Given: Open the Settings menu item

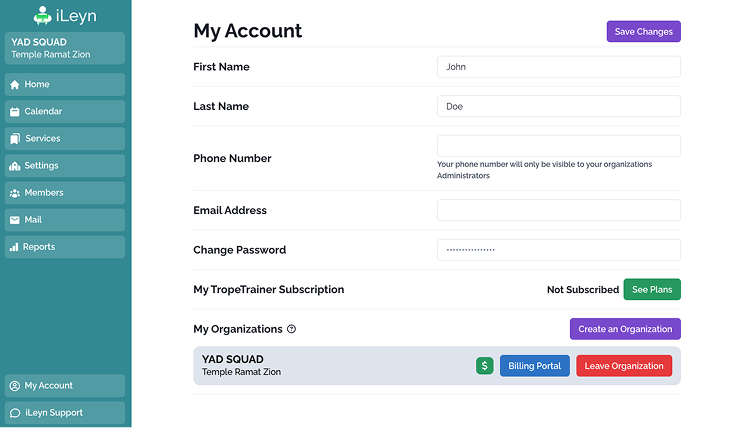Looking at the screenshot, I should pyautogui.click(x=65, y=166).
